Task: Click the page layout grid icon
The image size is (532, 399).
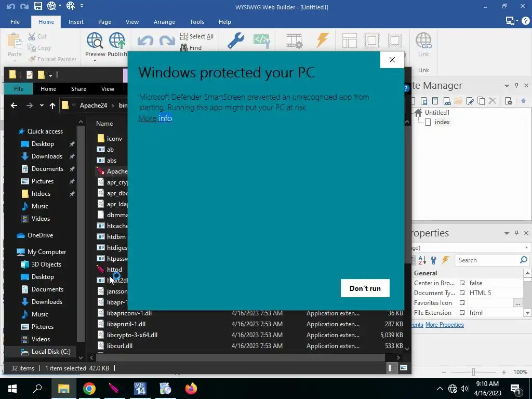Action: 349,41
